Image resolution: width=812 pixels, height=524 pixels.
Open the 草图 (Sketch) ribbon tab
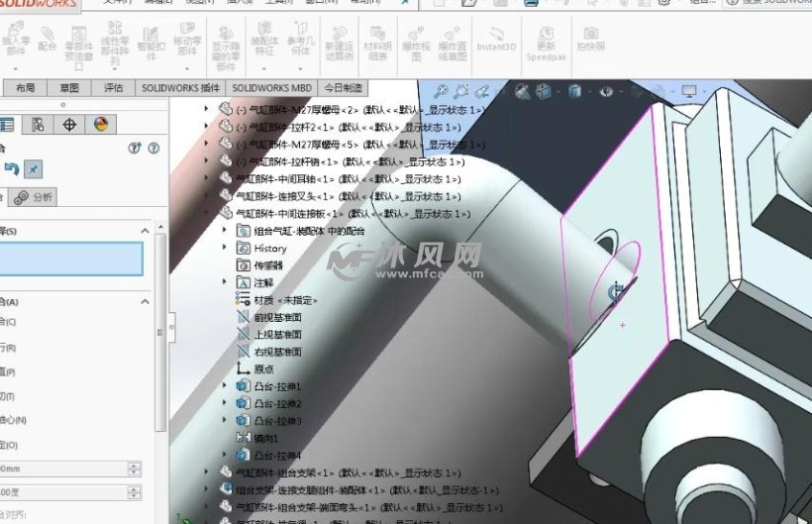point(69,88)
